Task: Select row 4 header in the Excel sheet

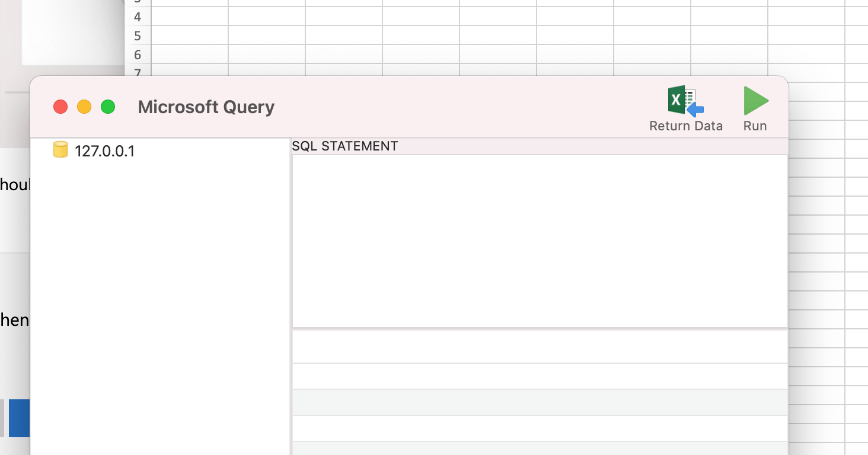Action: coord(138,17)
